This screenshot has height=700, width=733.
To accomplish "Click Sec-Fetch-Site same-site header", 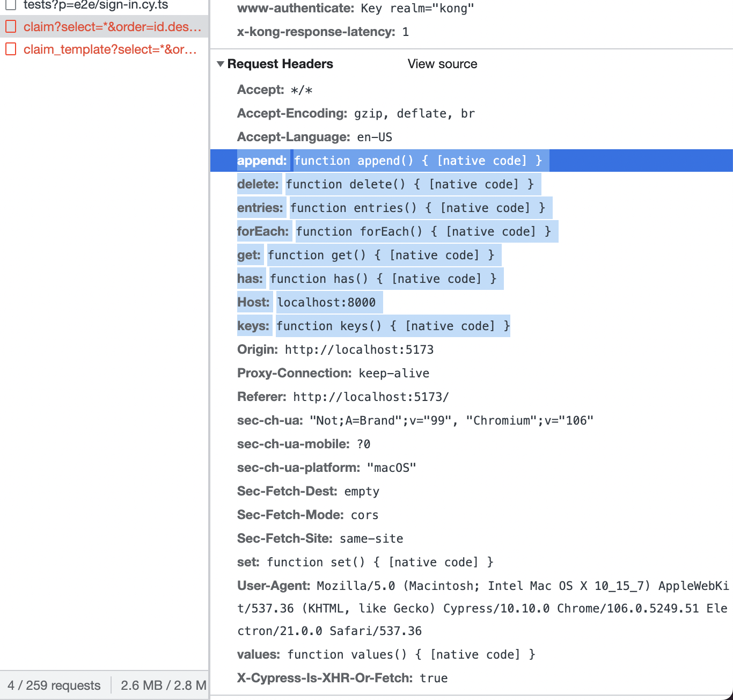I will tap(320, 538).
